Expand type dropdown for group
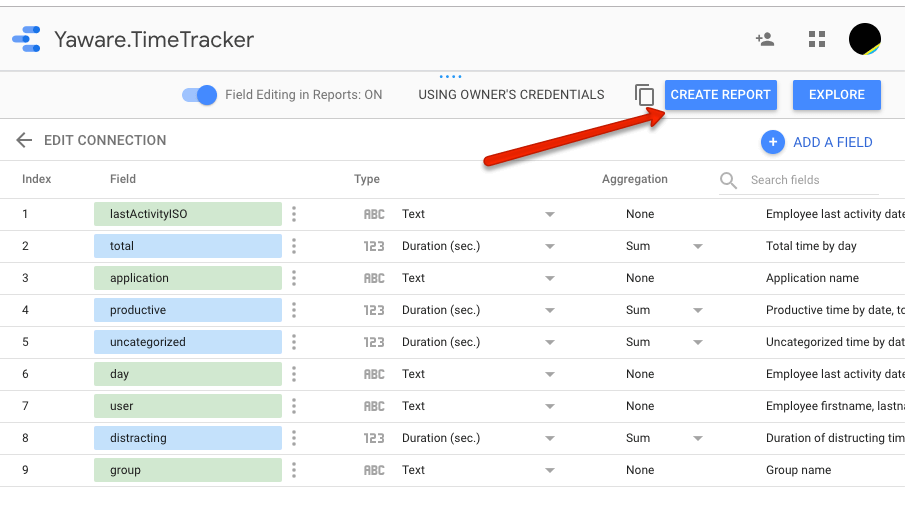Viewport: 905px width, 532px height. 549,471
